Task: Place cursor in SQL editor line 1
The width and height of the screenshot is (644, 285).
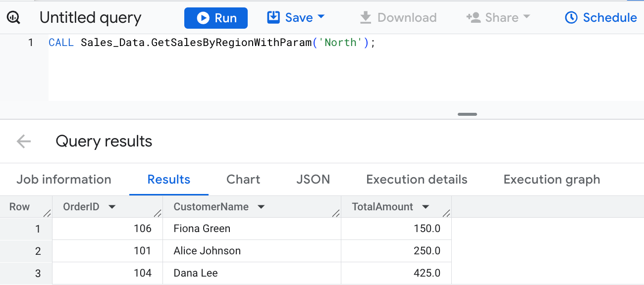Action: point(346,43)
